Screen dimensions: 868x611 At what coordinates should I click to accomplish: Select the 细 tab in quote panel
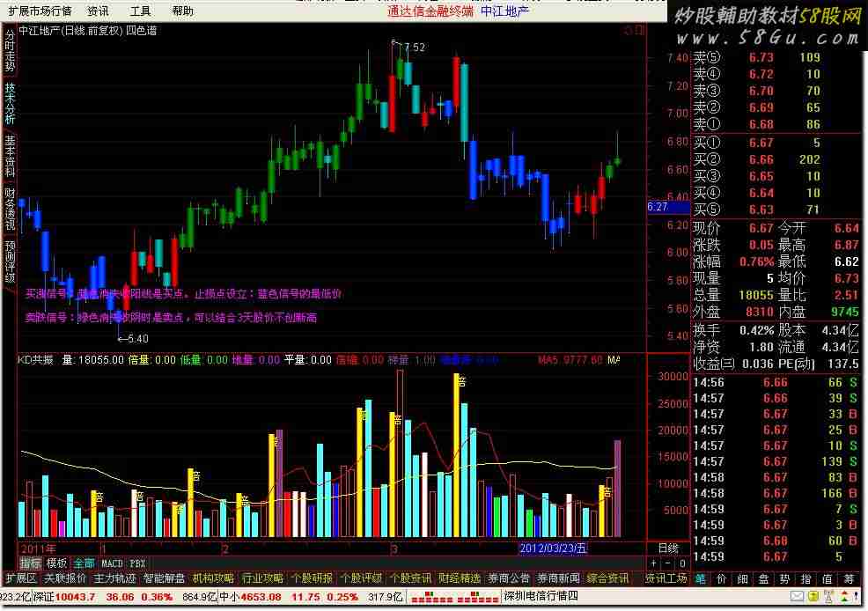click(x=743, y=579)
